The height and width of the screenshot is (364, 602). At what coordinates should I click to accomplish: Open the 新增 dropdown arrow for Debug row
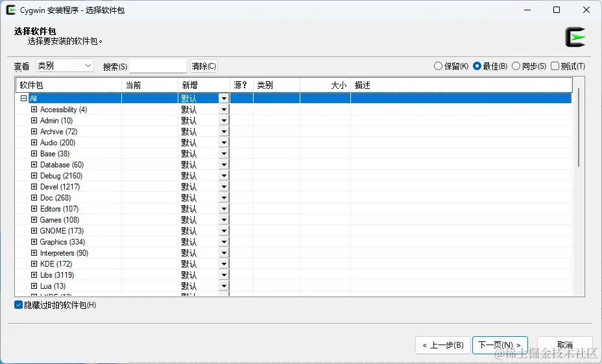coord(224,175)
